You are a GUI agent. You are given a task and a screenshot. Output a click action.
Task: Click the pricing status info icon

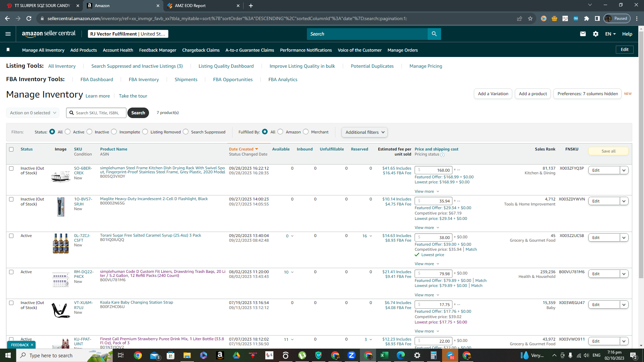click(x=442, y=155)
